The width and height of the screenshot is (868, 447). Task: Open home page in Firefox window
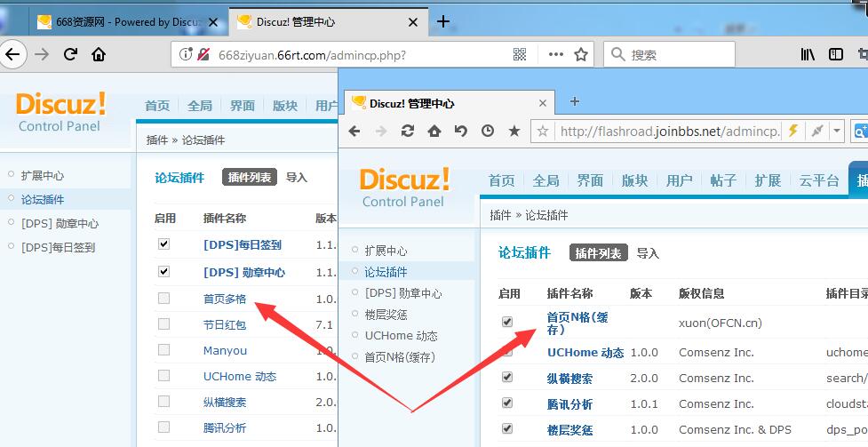pos(99,54)
